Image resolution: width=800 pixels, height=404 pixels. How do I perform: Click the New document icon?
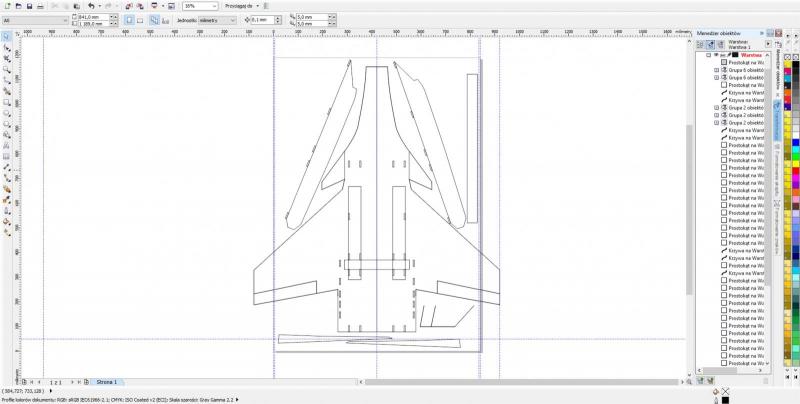(x=8, y=6)
